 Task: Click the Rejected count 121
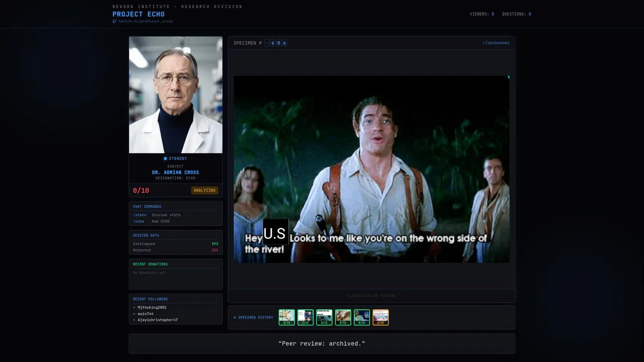(x=215, y=250)
